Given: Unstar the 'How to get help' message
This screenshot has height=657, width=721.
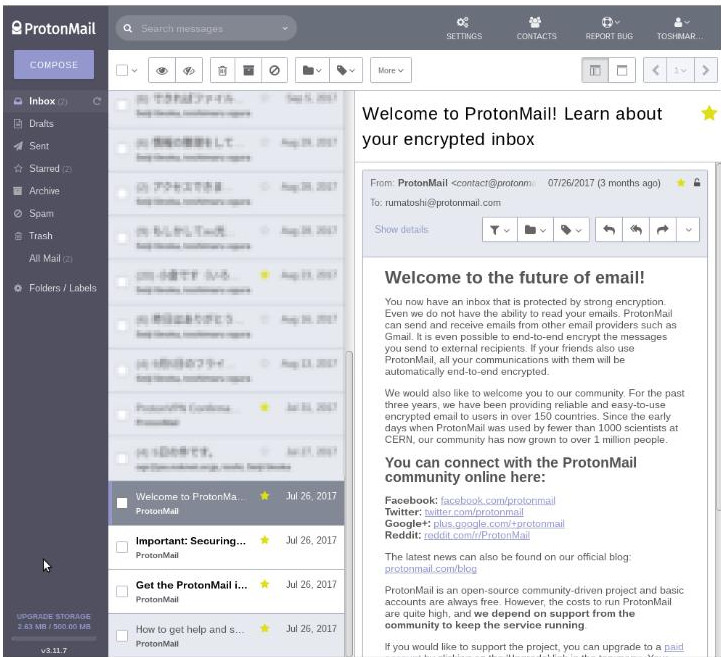Looking at the screenshot, I should pyautogui.click(x=264, y=628).
